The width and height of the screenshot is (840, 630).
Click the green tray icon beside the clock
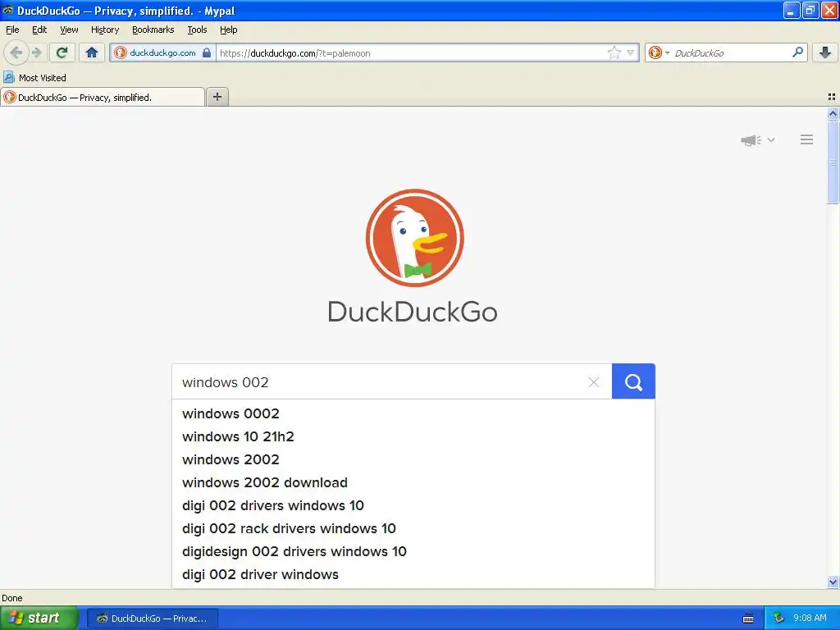coord(779,618)
